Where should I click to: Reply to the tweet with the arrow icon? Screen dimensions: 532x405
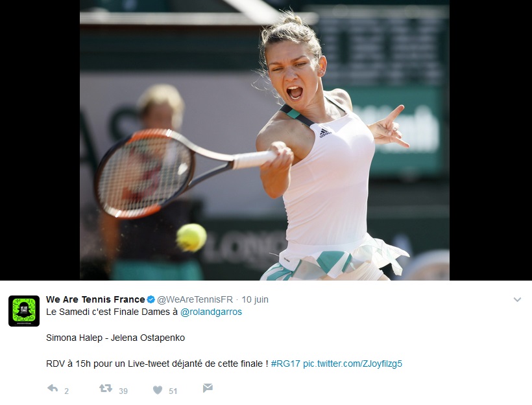[53, 388]
